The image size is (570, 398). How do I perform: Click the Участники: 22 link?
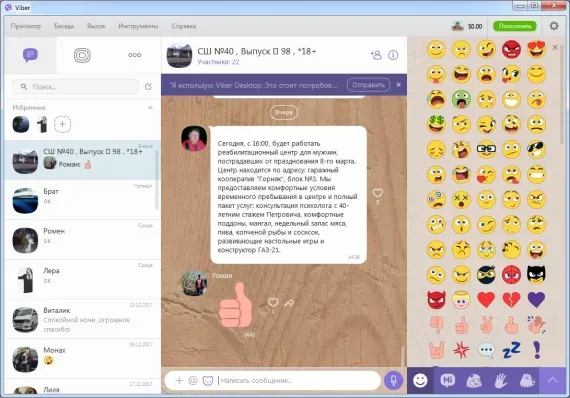click(x=218, y=62)
